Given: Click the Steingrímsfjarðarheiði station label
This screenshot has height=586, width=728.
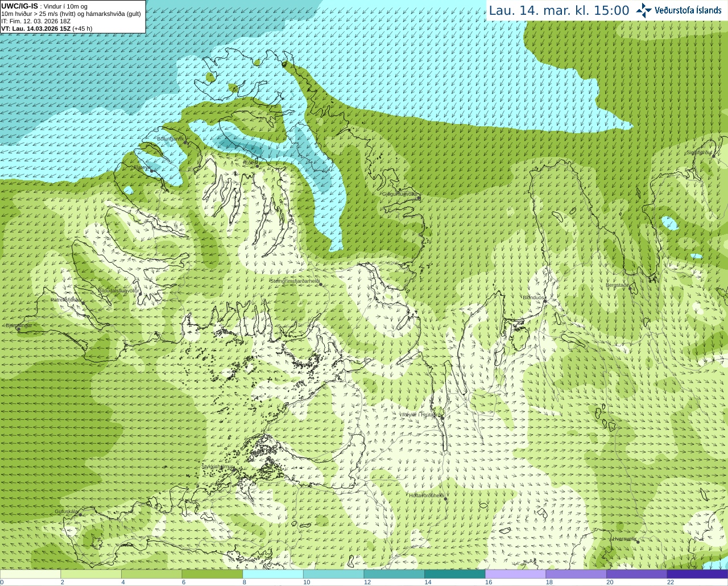Looking at the screenshot, I should coord(295,281).
